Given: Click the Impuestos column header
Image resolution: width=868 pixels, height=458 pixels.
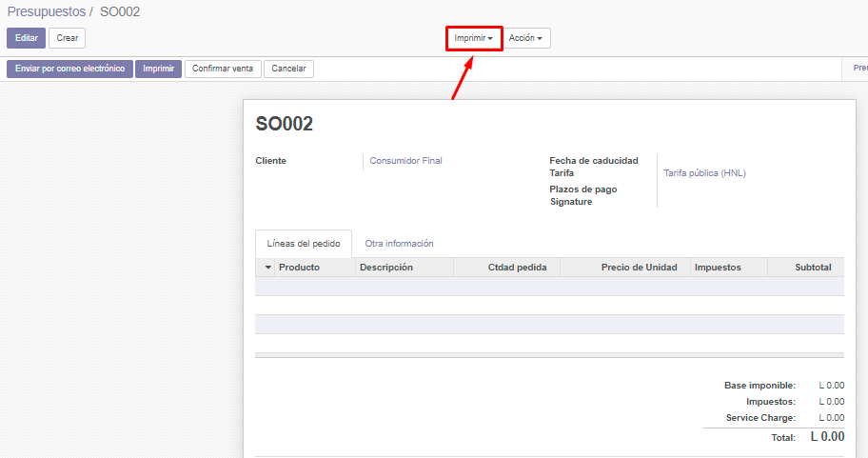Looking at the screenshot, I should (x=718, y=268).
